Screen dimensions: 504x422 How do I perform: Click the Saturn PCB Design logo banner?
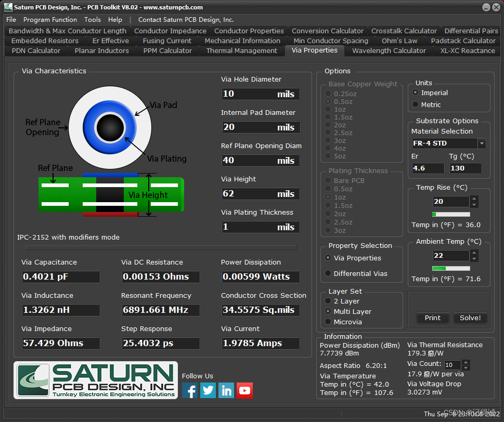[x=96, y=380]
